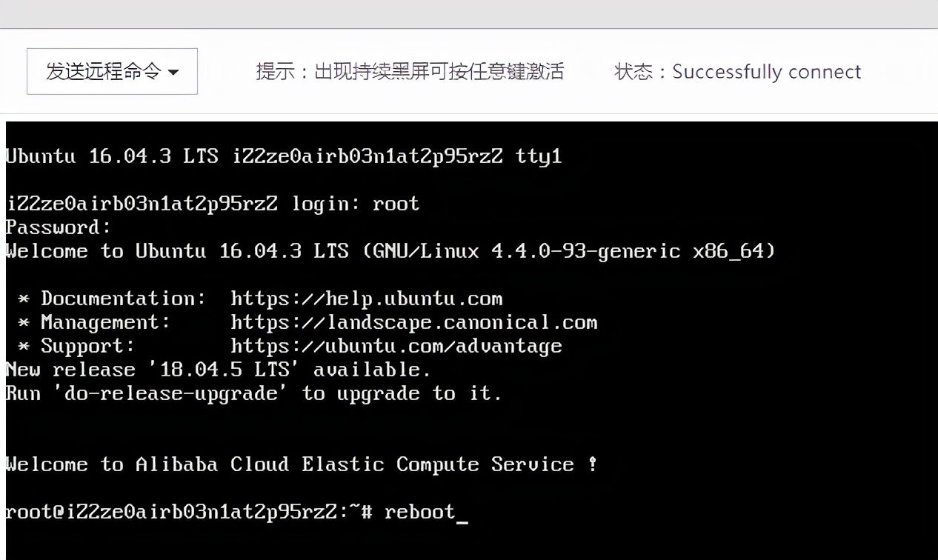Viewport: 938px width, 560px height.
Task: Click the Alibaba Cloud welcome message
Action: click(x=301, y=464)
